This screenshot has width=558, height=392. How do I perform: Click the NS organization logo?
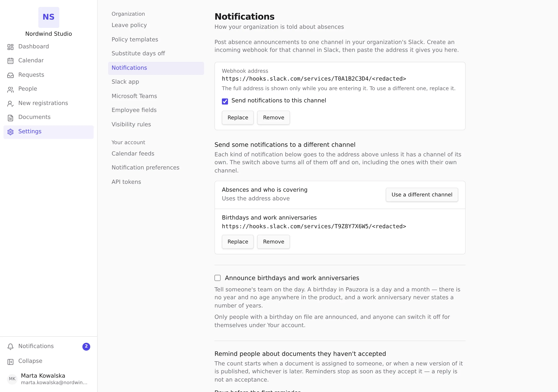coord(49,17)
